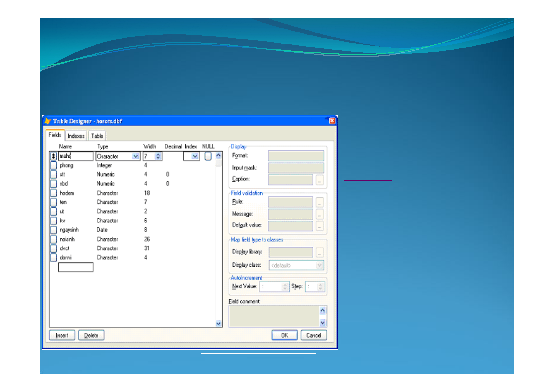Click the row mover handle beside mahs
This screenshot has width=555, height=392.
(x=53, y=156)
